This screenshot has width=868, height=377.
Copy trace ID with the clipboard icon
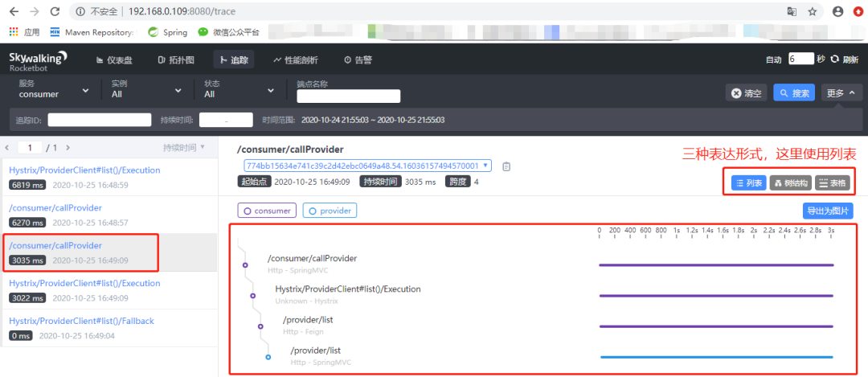[506, 166]
